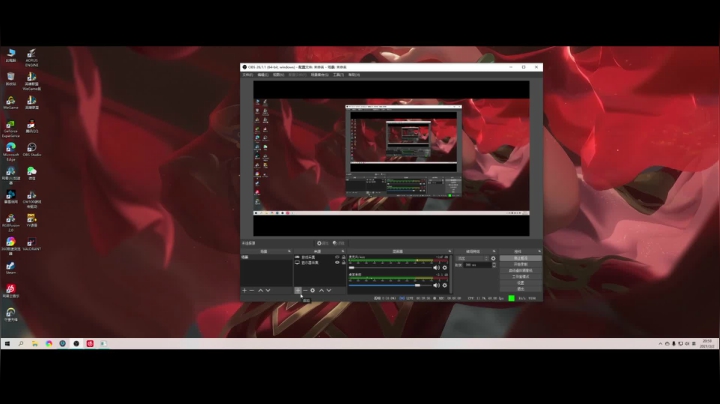Mute the Mic/Aux speaker icon
This screenshot has width=720, height=404.
tap(436, 268)
